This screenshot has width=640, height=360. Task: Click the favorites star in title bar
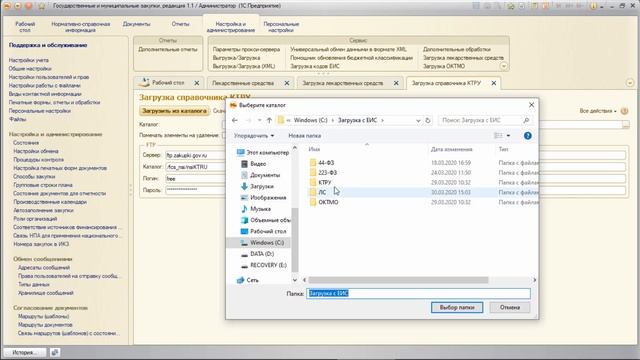pyautogui.click(x=42, y=6)
